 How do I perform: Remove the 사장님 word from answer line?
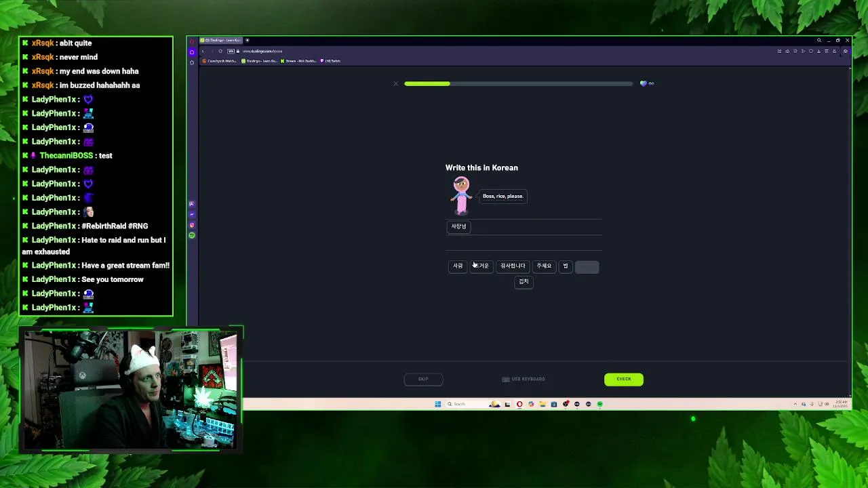459,226
